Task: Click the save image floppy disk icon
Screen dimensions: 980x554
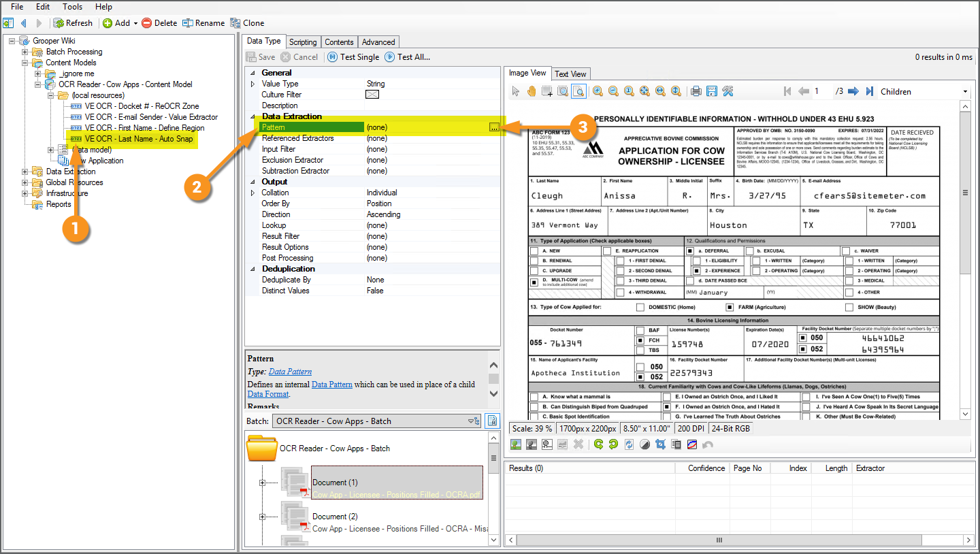Action: 711,91
